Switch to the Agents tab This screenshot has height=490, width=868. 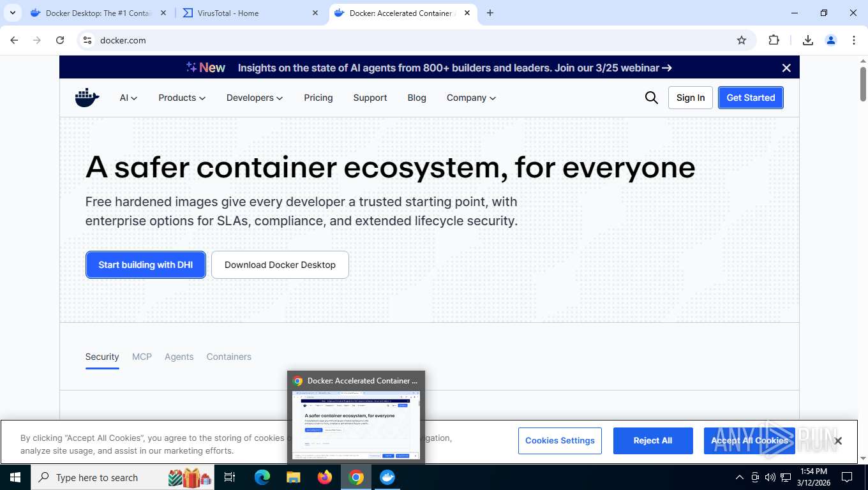(179, 357)
